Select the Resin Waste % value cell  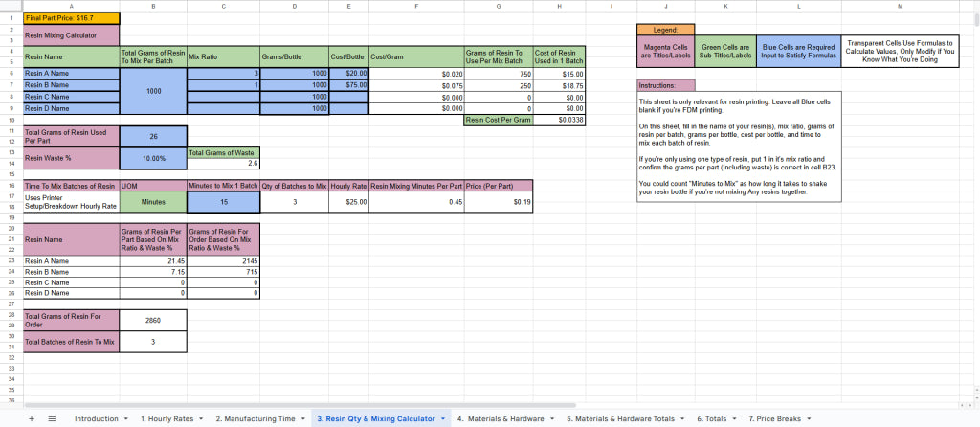(153, 158)
